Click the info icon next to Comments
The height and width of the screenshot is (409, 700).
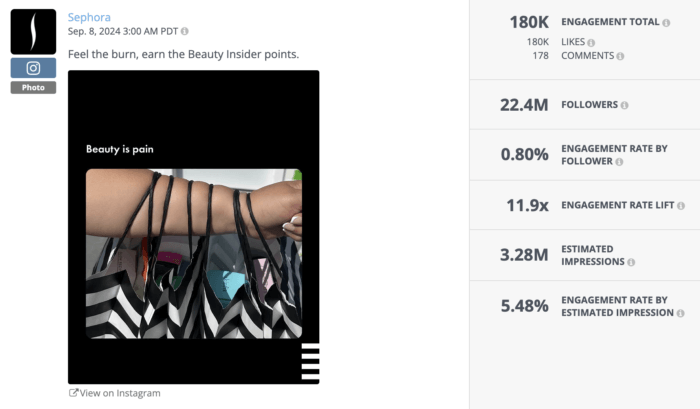point(620,56)
